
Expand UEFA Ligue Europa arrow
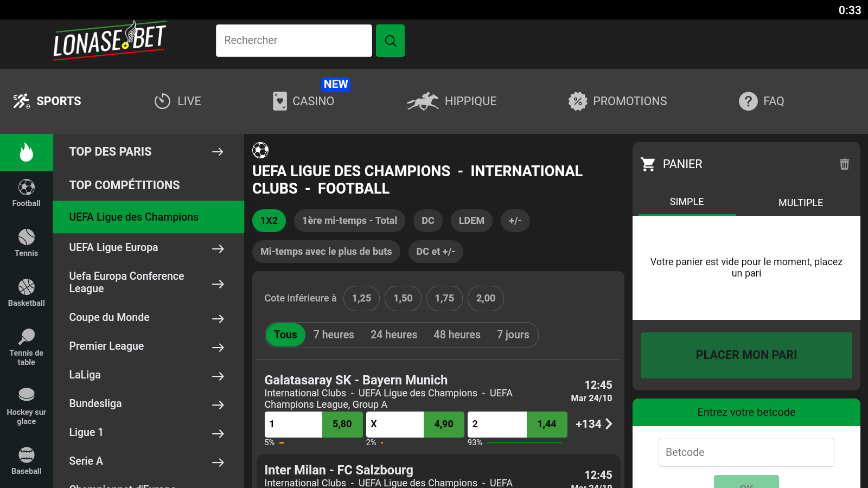pos(218,249)
